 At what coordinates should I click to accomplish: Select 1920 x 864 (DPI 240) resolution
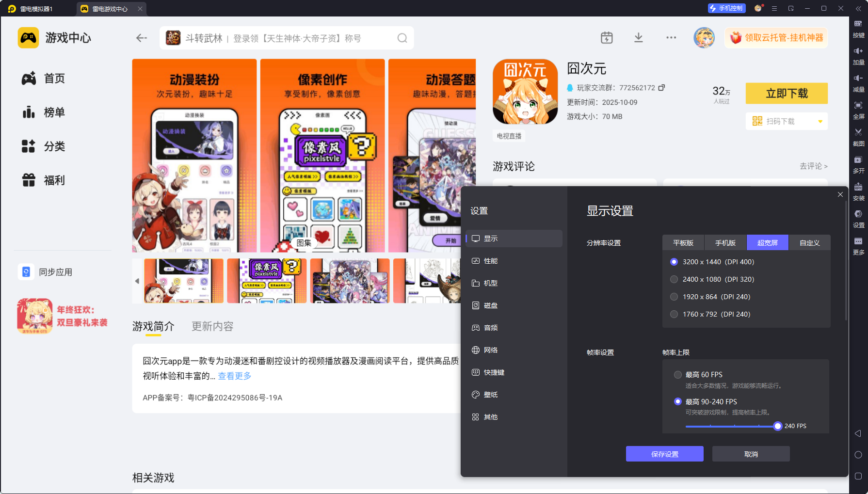click(710, 297)
